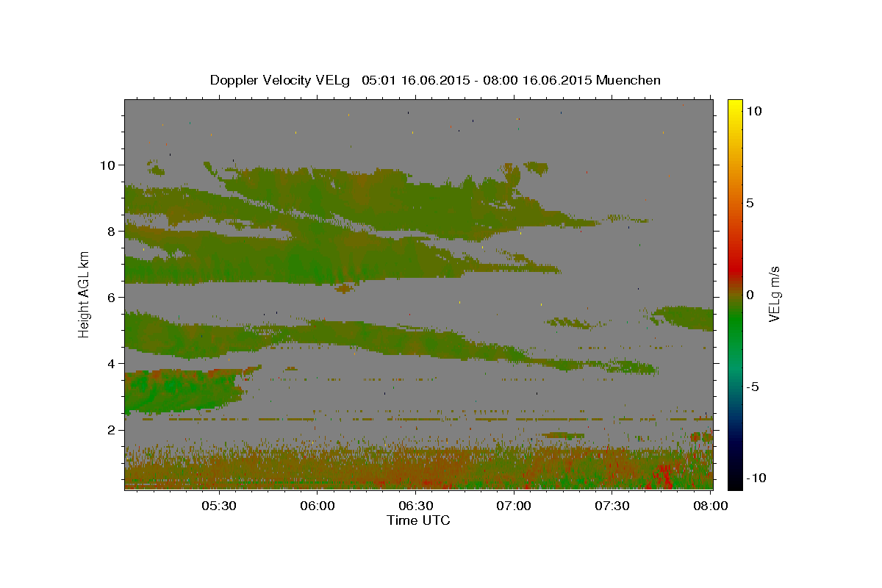This screenshot has width=882, height=588.
Task: Click the 07:00 time tick label
Action: click(x=514, y=506)
